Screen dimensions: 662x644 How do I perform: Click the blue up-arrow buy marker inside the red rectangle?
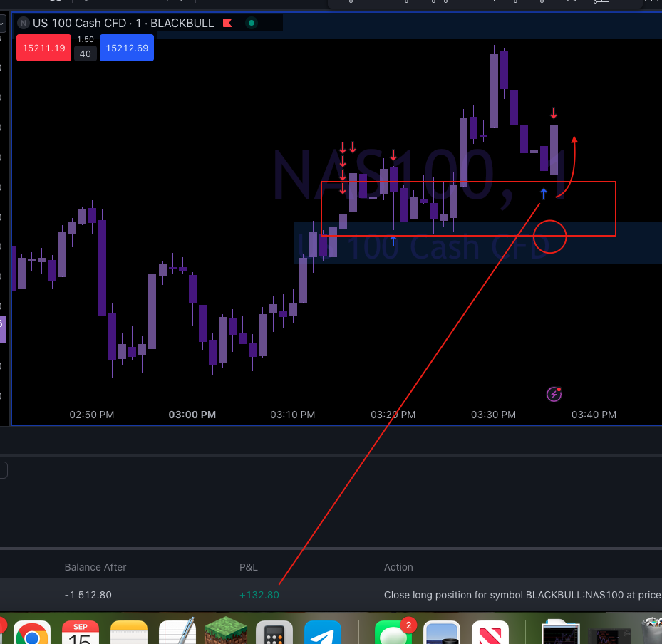(544, 193)
